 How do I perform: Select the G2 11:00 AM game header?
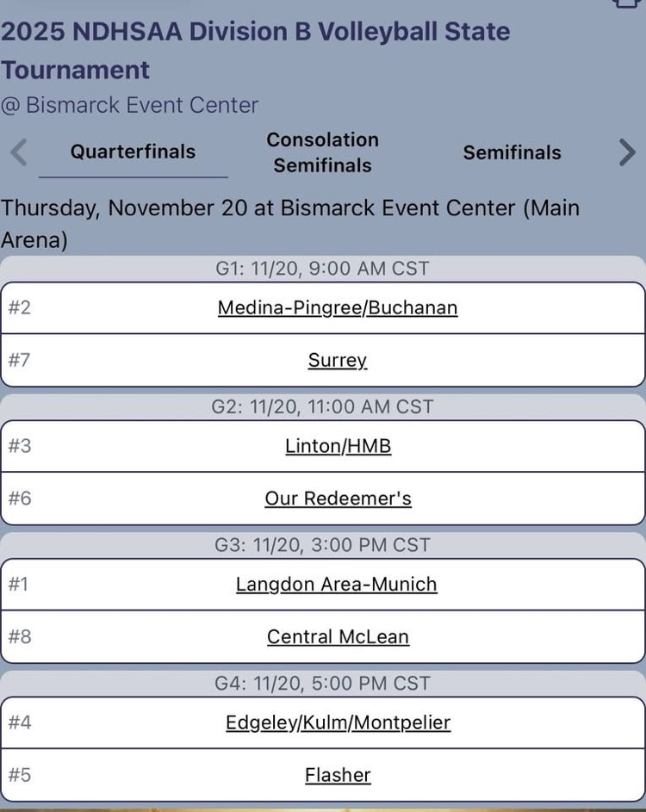click(322, 406)
